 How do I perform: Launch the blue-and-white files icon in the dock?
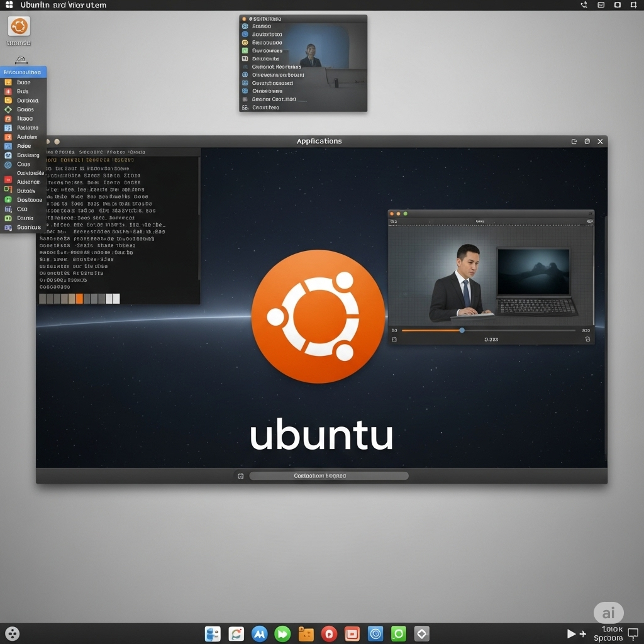point(213,634)
